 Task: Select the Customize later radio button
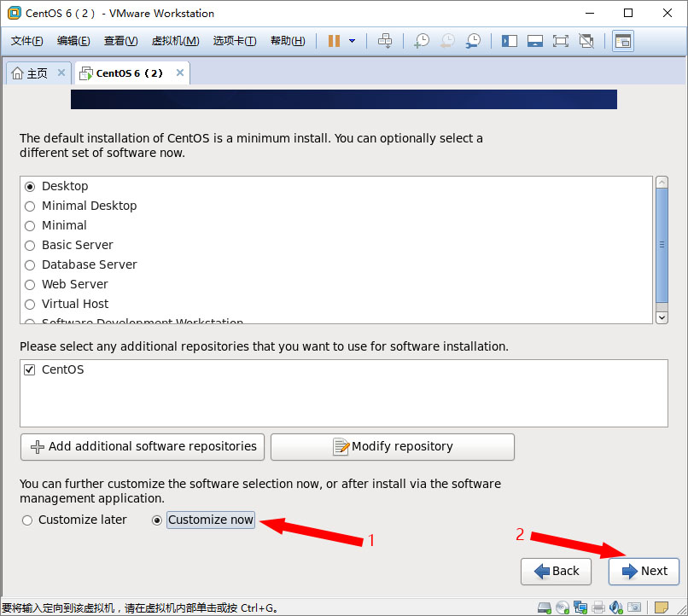click(28, 520)
